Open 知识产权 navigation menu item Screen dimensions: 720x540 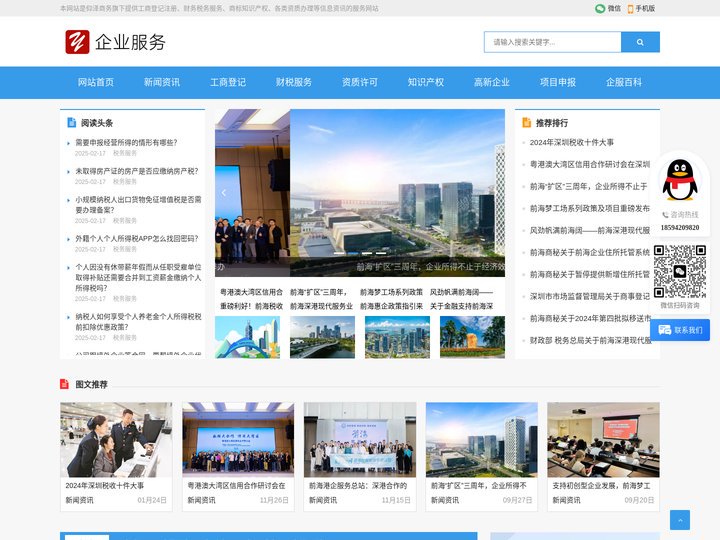click(426, 82)
